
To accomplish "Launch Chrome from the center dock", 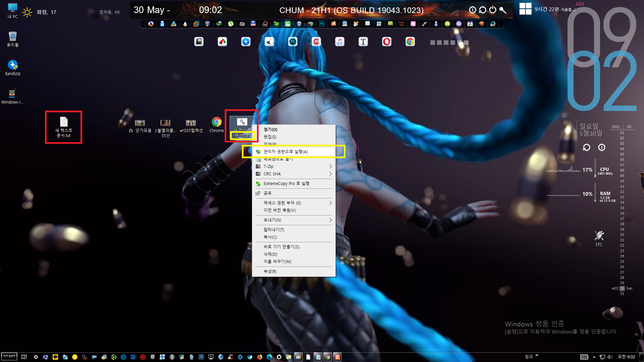I will (410, 42).
